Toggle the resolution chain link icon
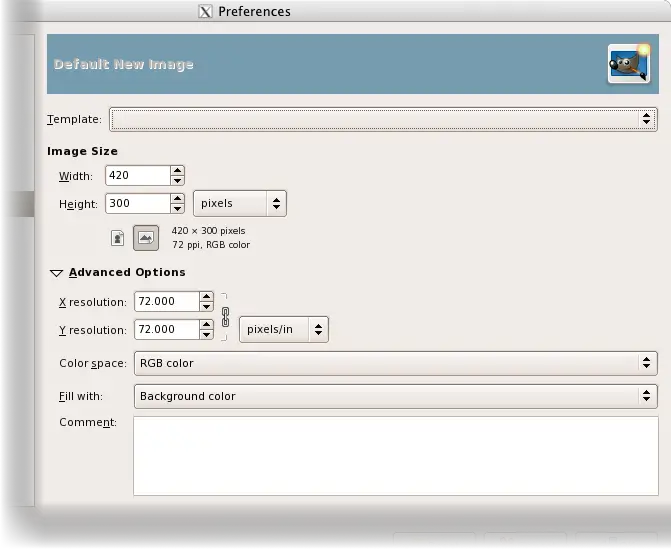Viewport: 671px width, 549px height. click(x=225, y=316)
